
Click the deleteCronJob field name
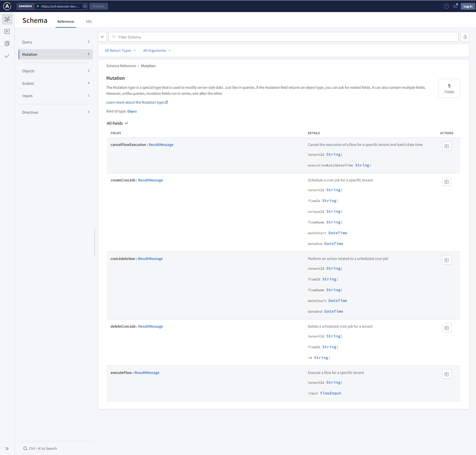point(123,326)
